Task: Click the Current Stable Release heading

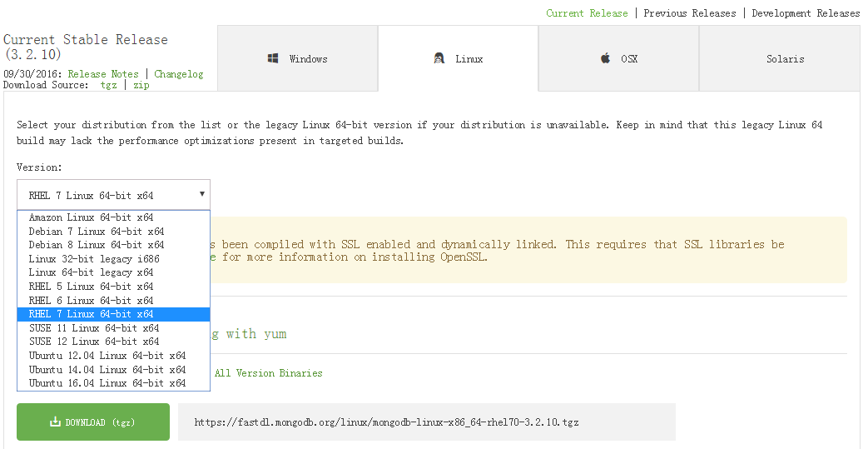Action: click(85, 47)
